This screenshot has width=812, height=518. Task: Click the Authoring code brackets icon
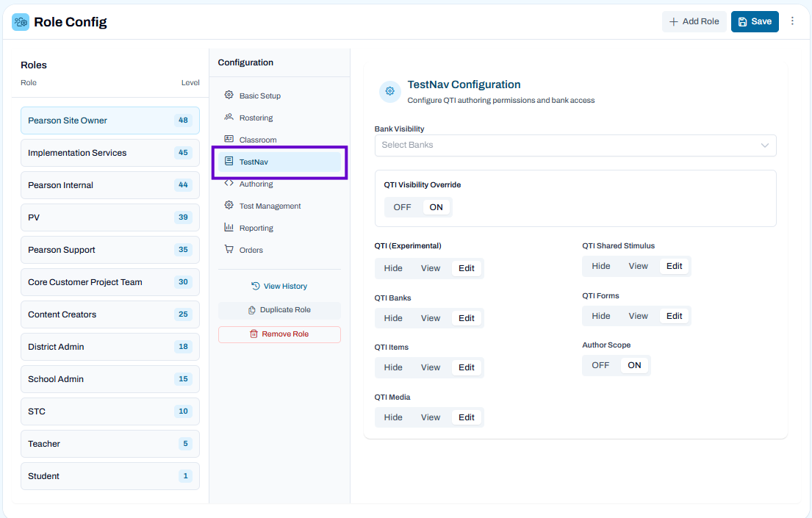coord(229,183)
